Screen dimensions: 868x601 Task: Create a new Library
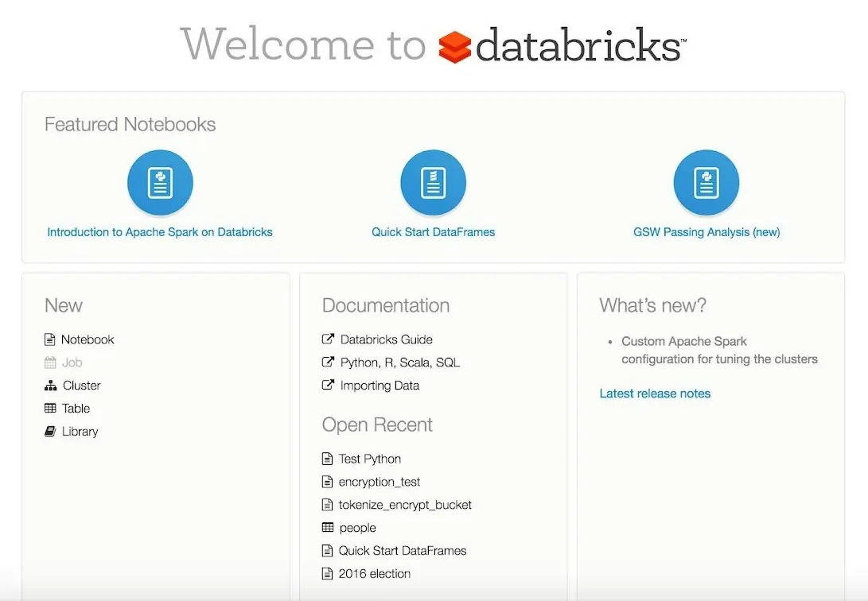[x=80, y=431]
